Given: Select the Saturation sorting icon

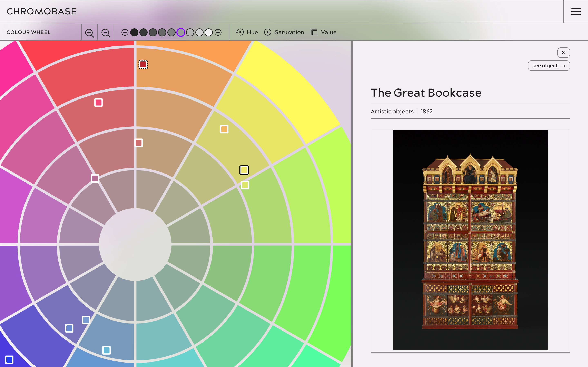Looking at the screenshot, I should pos(268,32).
